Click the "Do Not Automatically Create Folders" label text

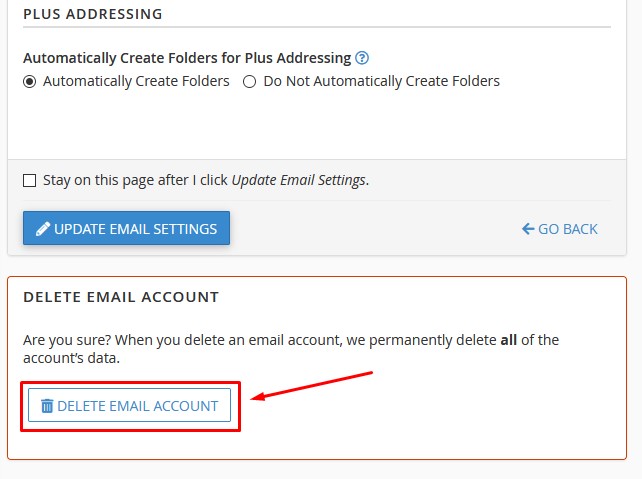(381, 81)
